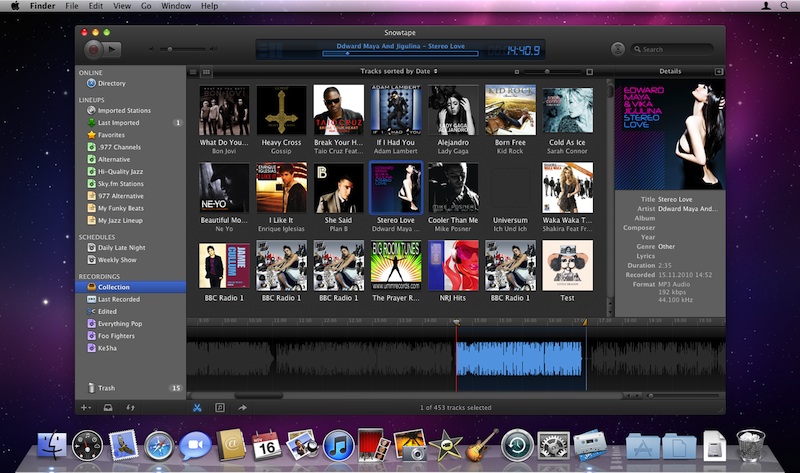Click the red record button
The image size is (800, 473).
93,47
